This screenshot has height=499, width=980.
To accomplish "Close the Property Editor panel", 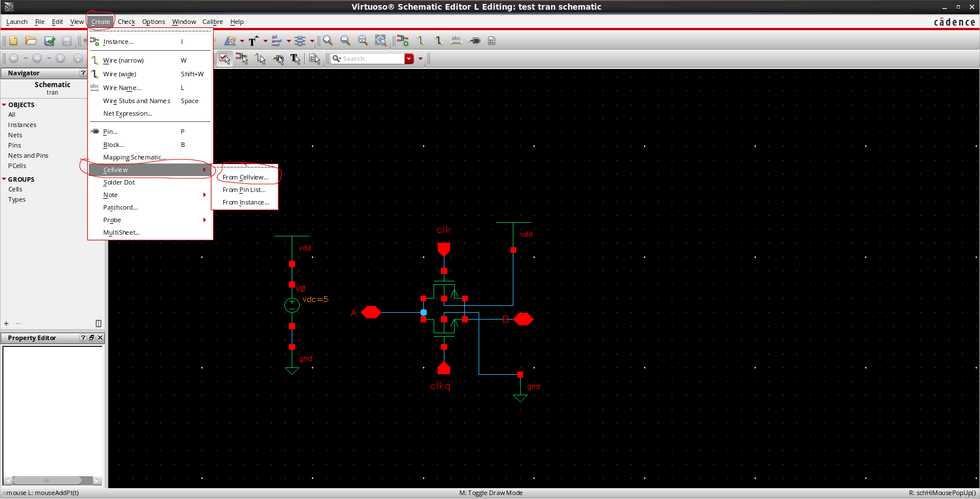I will click(100, 338).
